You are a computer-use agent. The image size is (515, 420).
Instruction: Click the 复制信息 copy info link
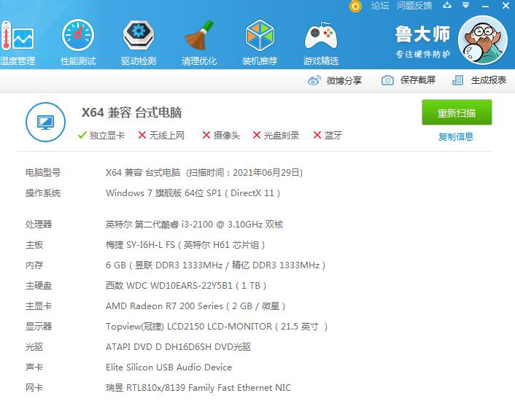coord(456,136)
